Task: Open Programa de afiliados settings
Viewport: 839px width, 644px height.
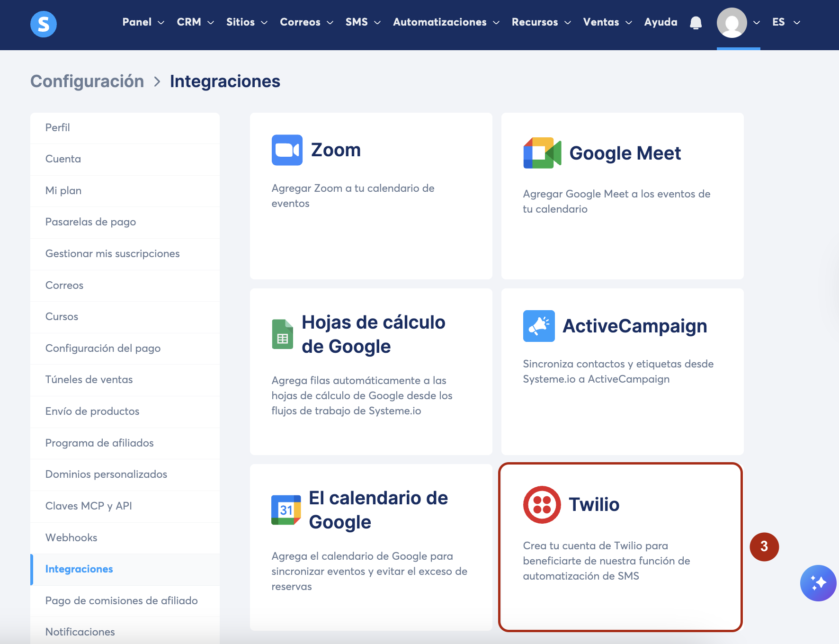Action: pyautogui.click(x=125, y=443)
